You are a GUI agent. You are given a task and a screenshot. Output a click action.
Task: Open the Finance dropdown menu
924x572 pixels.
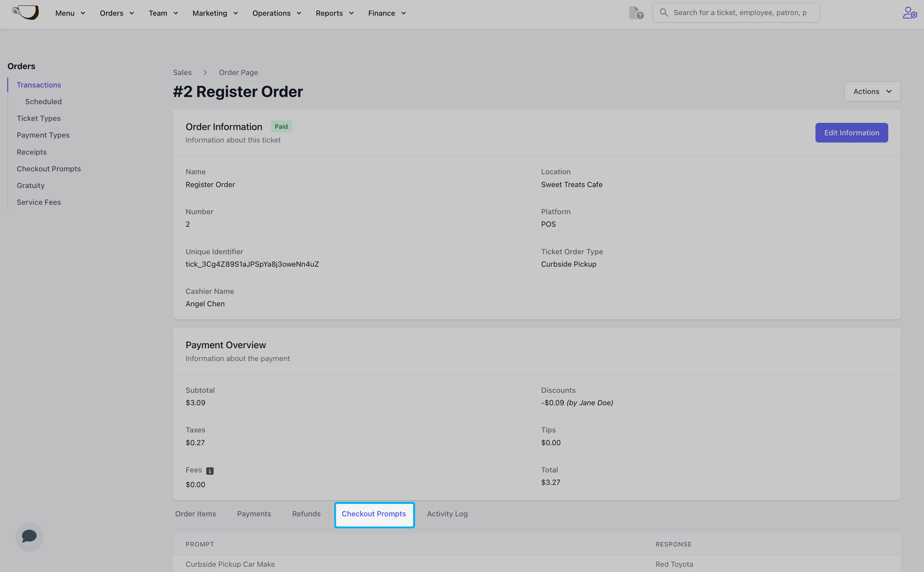(387, 13)
